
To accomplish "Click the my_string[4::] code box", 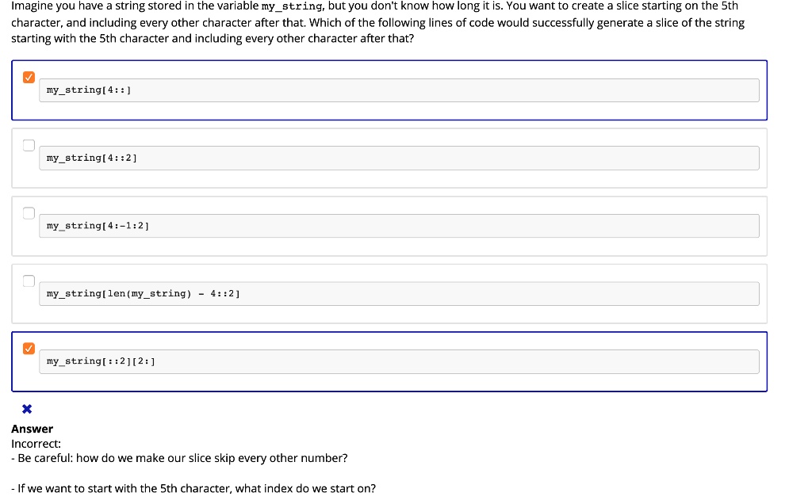I will click(x=399, y=90).
